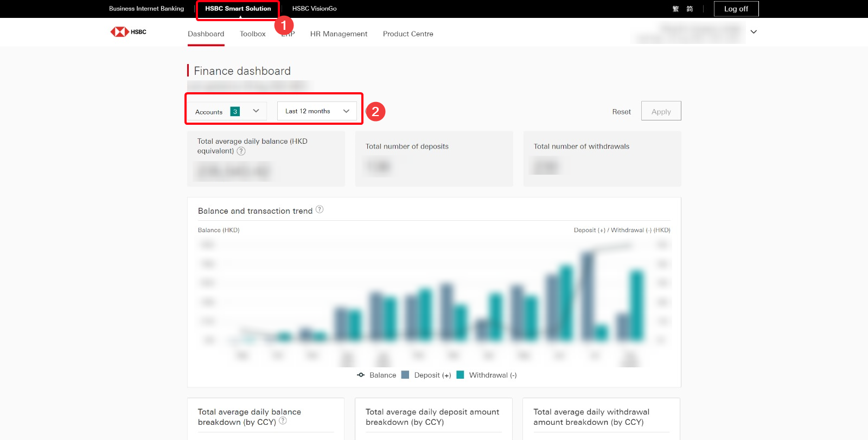
Task: Click the Apply filter button
Action: point(661,111)
